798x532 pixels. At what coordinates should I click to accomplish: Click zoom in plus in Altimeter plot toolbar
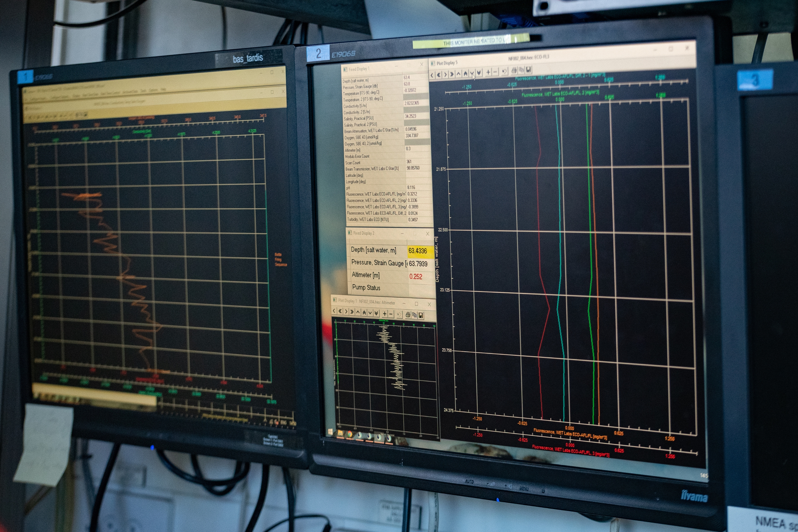[384, 314]
